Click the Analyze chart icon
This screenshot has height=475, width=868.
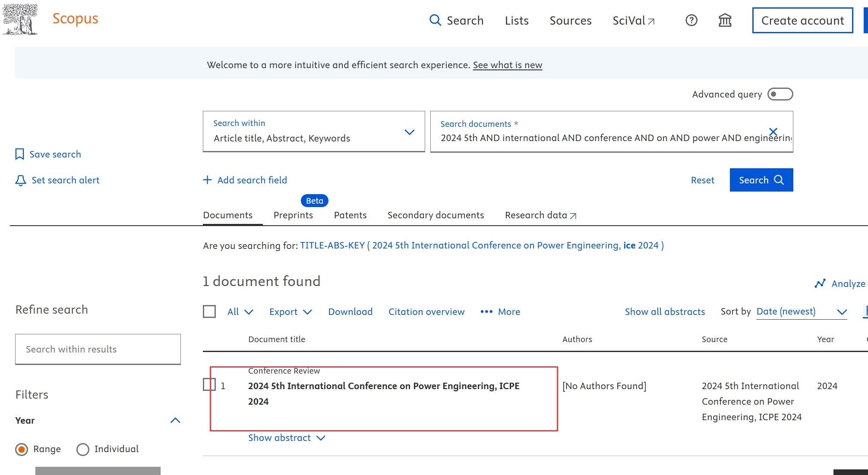click(x=820, y=283)
